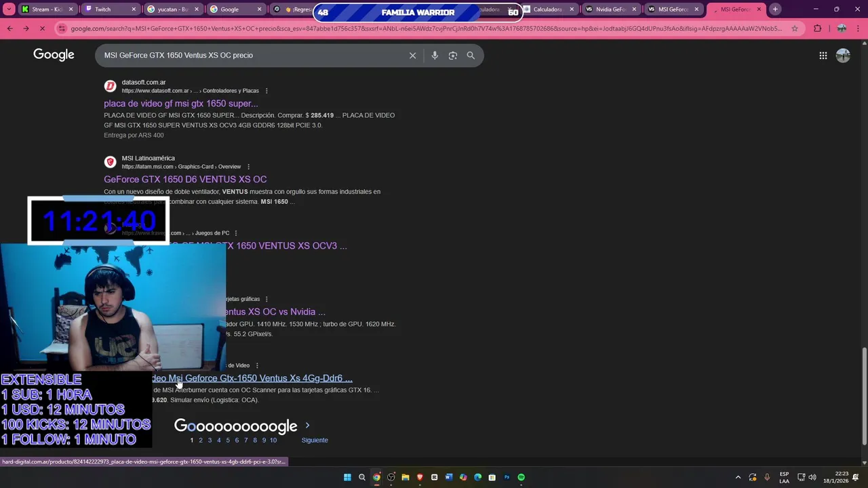Click the 'Entrega por ARS 400' text
The height and width of the screenshot is (488, 868).
pos(134,136)
